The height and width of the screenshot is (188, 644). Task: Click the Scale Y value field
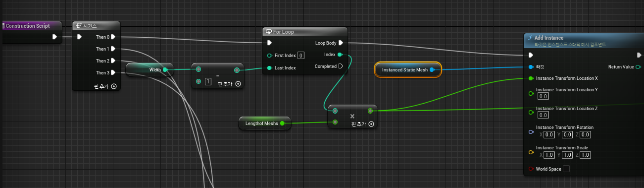pyautogui.click(x=567, y=155)
